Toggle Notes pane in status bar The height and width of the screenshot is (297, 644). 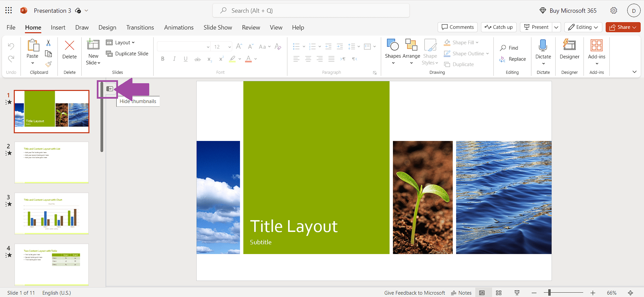(x=461, y=293)
